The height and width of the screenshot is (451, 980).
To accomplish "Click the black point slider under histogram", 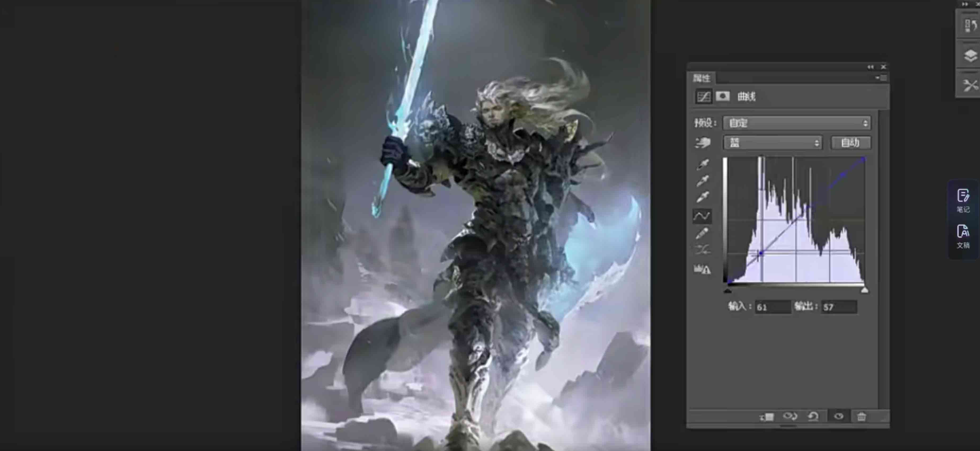I will coord(728,291).
